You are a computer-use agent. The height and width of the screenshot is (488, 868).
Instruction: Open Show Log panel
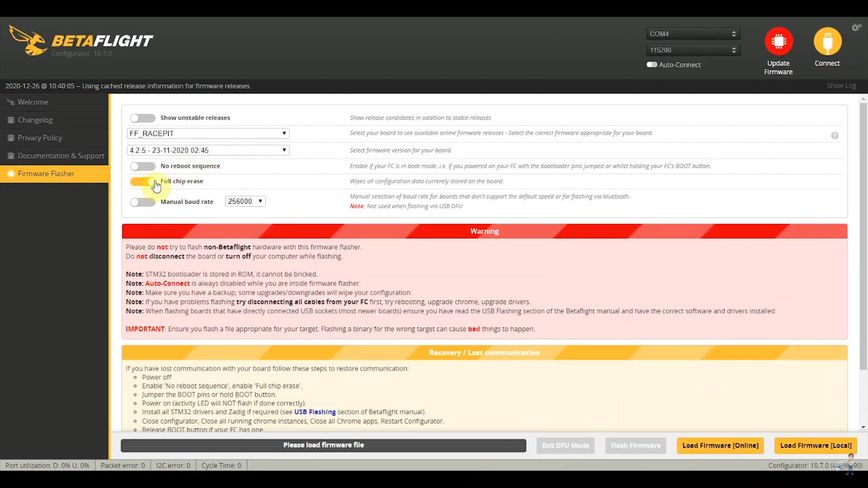point(841,85)
